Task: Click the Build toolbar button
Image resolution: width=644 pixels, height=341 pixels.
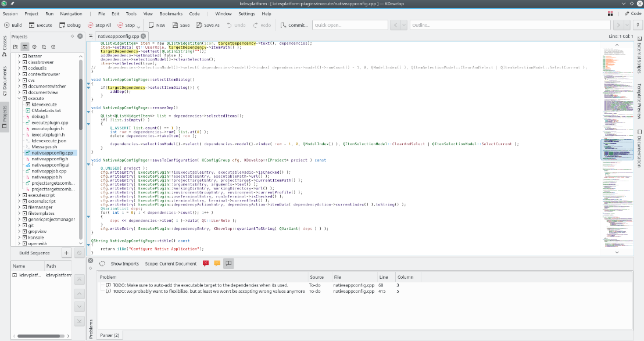Action: [13, 25]
